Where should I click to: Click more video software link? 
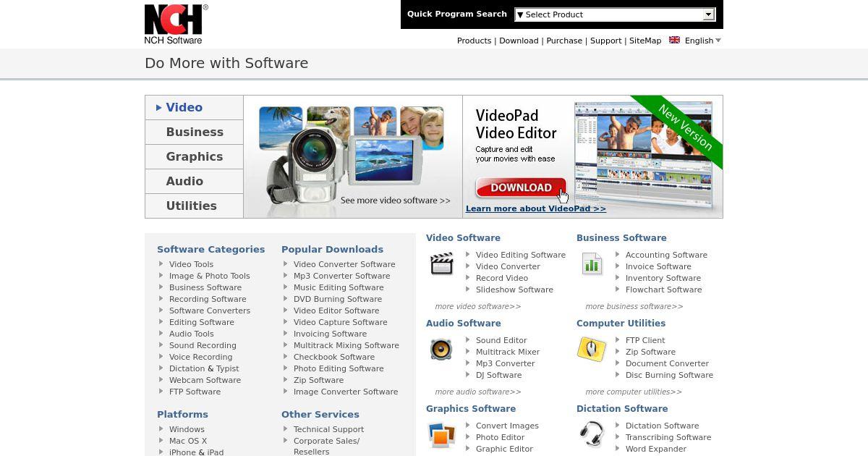(478, 306)
